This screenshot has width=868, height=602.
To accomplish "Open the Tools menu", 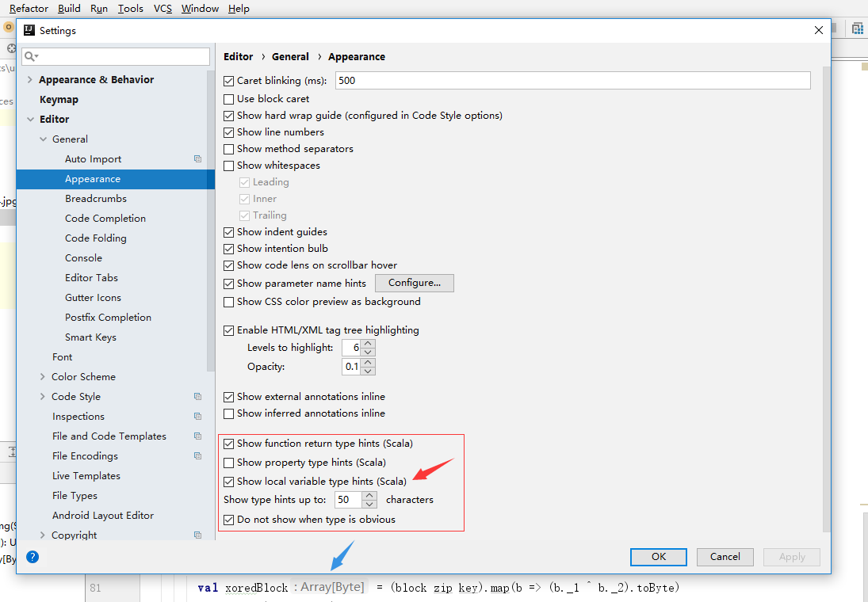I will coord(131,8).
